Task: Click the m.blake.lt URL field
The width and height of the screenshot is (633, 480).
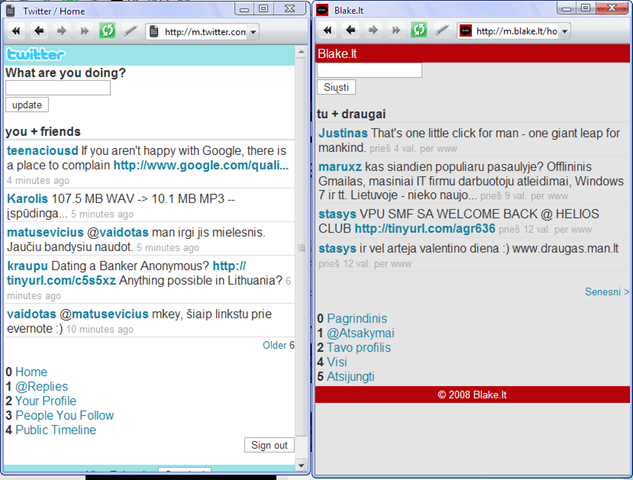Action: point(516,31)
